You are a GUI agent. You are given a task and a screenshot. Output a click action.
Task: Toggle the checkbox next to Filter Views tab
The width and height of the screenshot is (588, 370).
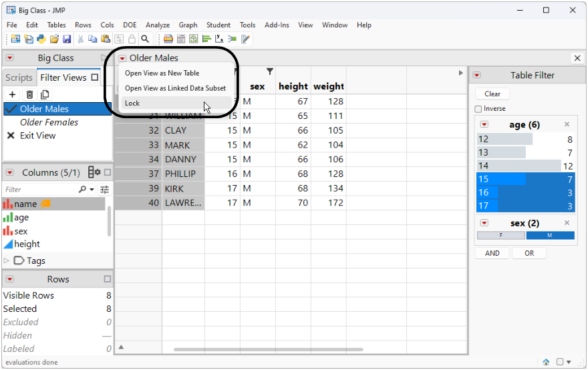(95, 77)
